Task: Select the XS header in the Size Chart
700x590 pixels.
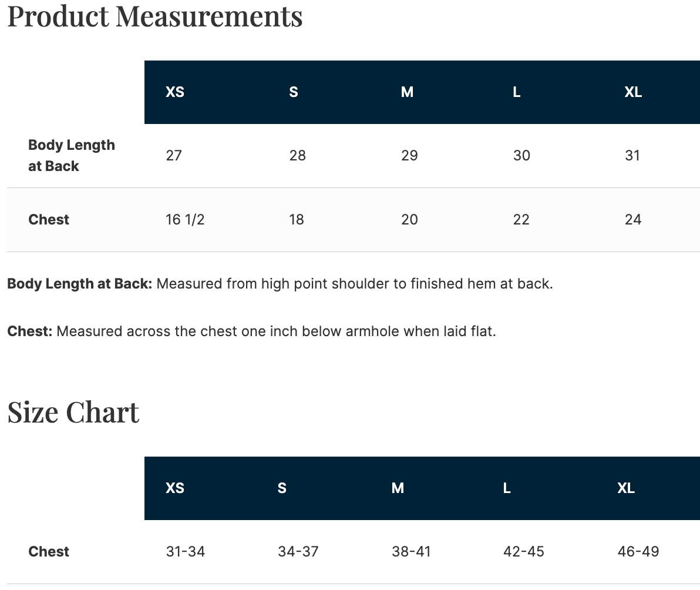Action: 175,488
